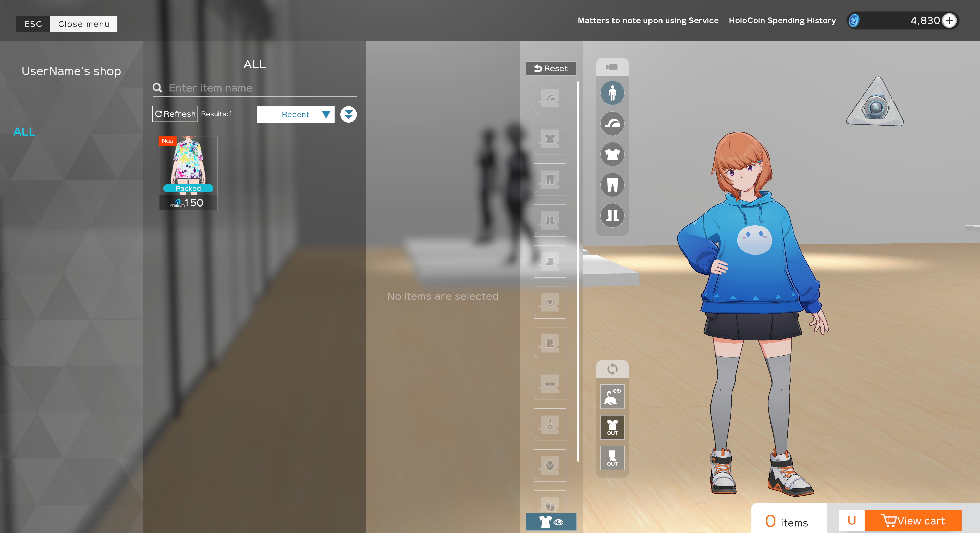Expand the filter options with double chevron
Viewport: 980px width, 533px height.
pyautogui.click(x=348, y=114)
